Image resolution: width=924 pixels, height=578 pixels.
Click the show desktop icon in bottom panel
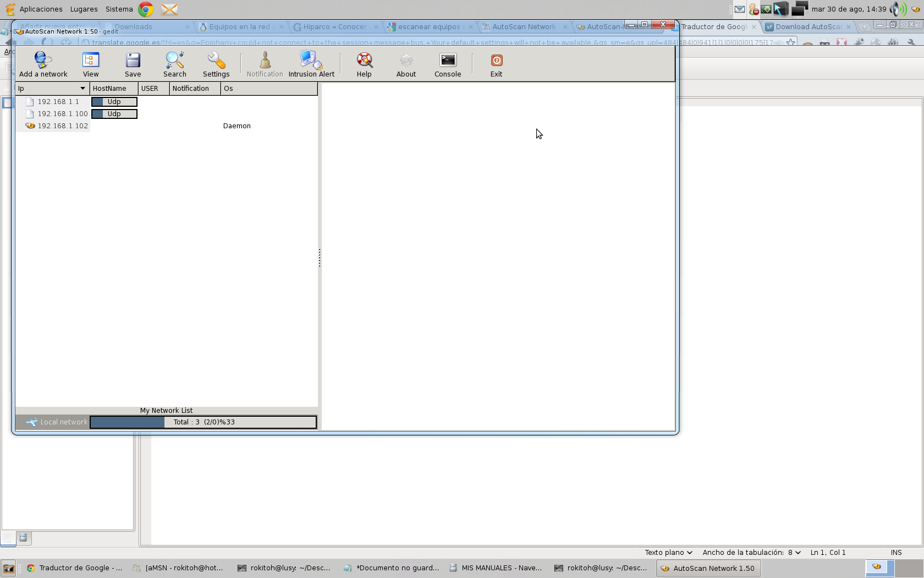click(x=9, y=569)
